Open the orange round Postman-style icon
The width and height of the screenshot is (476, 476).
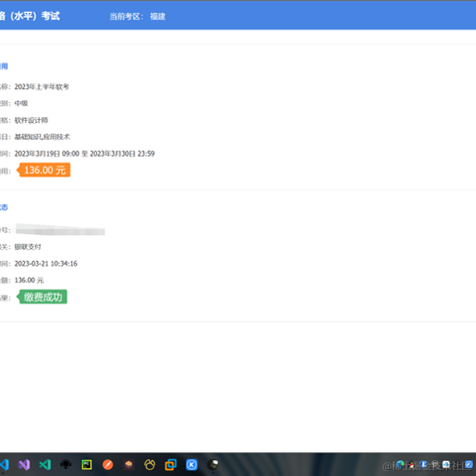pos(108,465)
